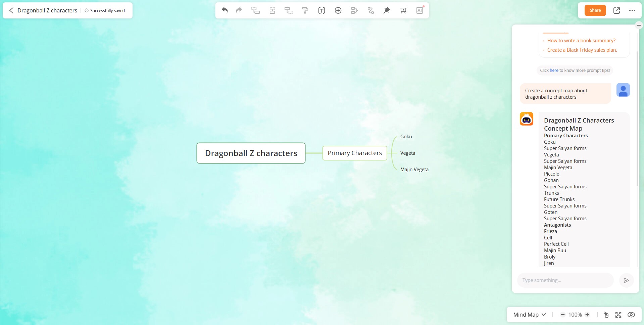Toggle the eye preview mode icon
The height and width of the screenshot is (325, 644).
(631, 315)
